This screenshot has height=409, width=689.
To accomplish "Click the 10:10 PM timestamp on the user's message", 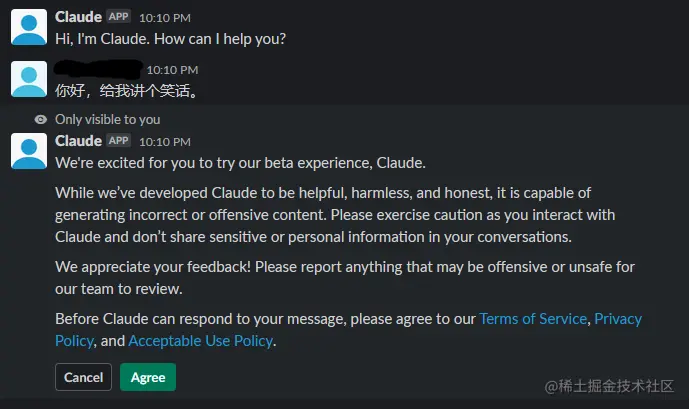I will point(172,69).
